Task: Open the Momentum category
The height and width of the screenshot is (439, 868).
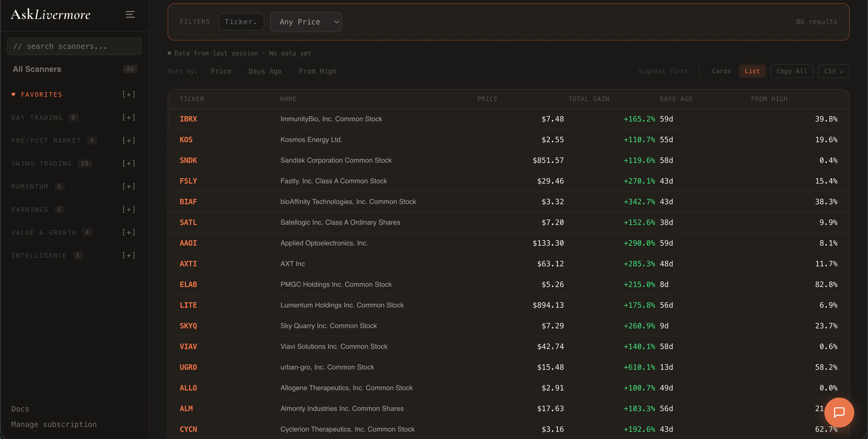Action: coord(30,186)
